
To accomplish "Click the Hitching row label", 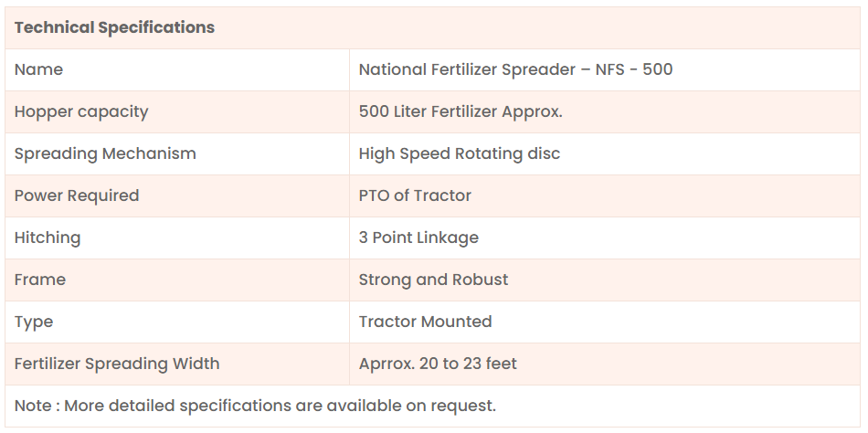I will coord(48,238).
